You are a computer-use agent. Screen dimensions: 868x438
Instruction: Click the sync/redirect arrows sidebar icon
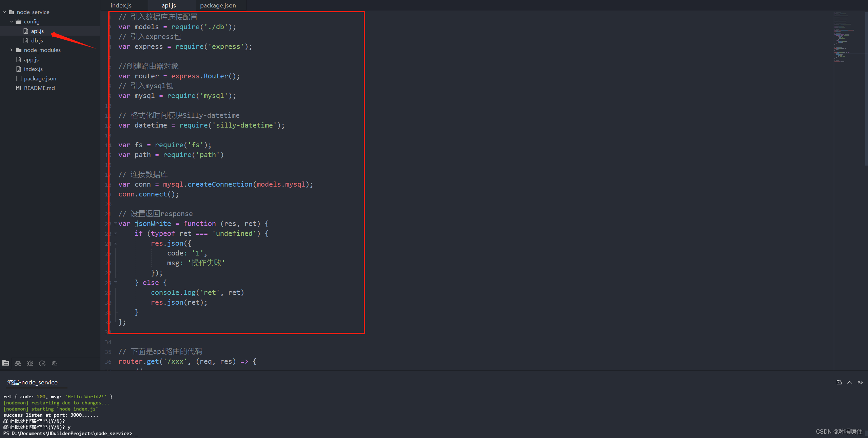pos(42,363)
